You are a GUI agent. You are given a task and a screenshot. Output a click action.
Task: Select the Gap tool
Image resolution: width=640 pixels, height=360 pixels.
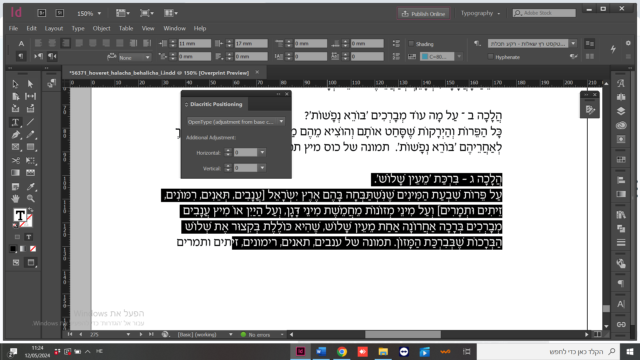[30, 96]
